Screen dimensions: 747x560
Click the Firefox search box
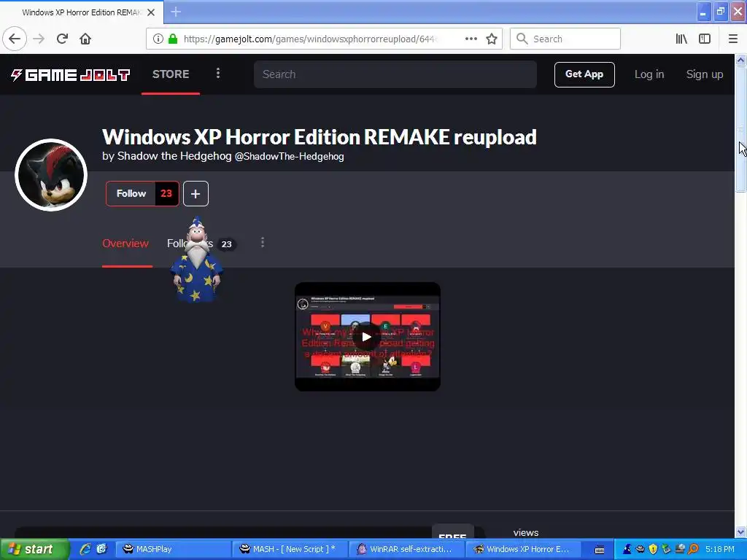(x=565, y=39)
